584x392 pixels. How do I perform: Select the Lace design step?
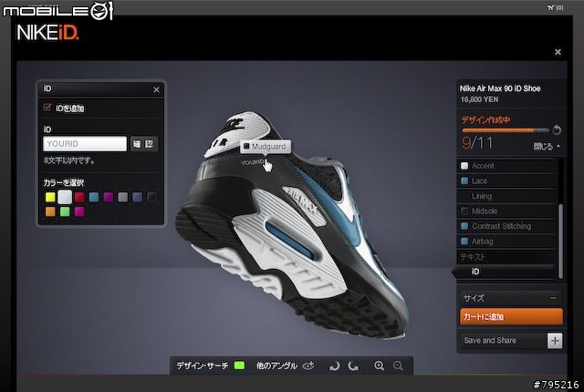(x=506, y=181)
